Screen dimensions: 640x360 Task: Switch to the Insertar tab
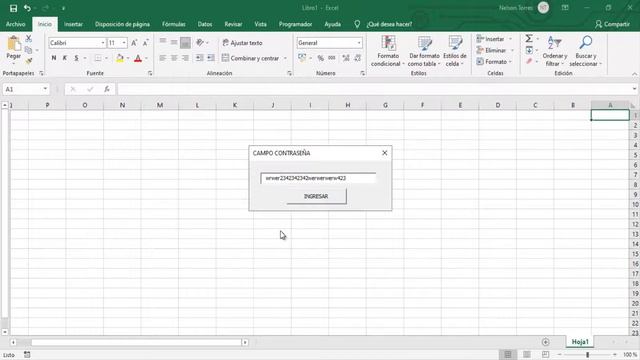point(73,24)
